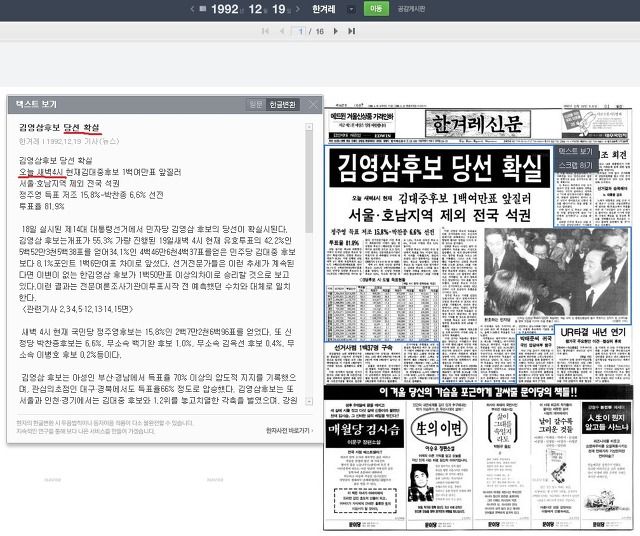This screenshot has height=536, width=640.
Task: Click the 한겨레 newspaper name
Action: pyautogui.click(x=324, y=9)
